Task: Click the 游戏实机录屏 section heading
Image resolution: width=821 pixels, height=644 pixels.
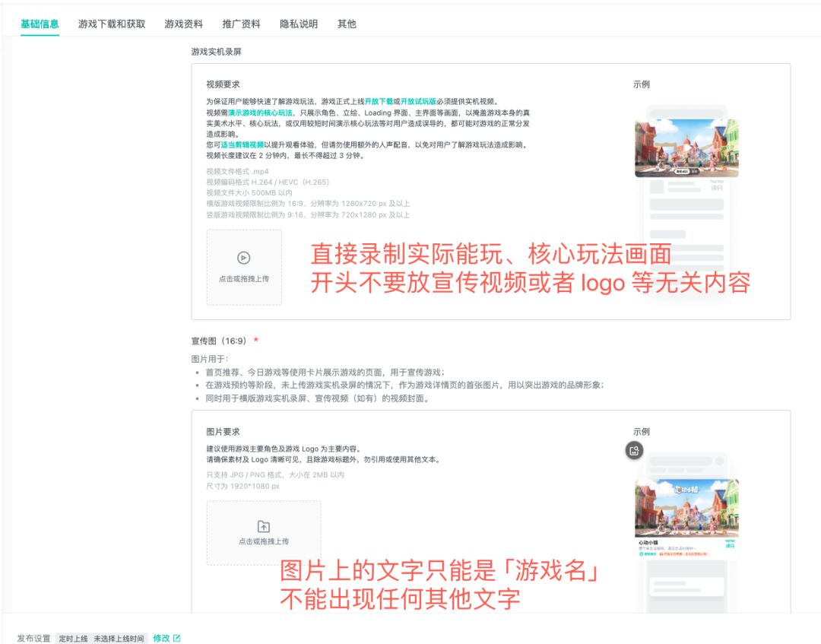Action: [x=216, y=51]
